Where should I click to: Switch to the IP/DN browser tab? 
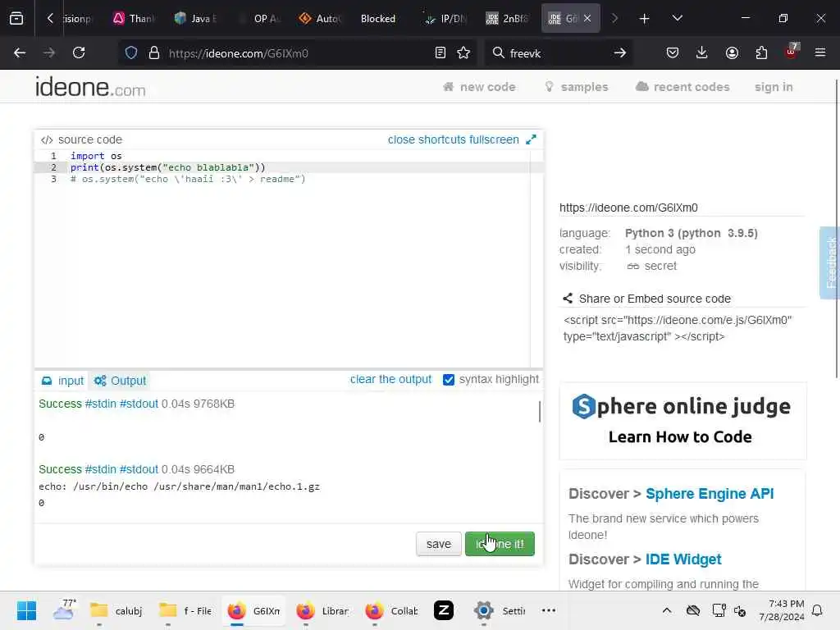pos(445,19)
